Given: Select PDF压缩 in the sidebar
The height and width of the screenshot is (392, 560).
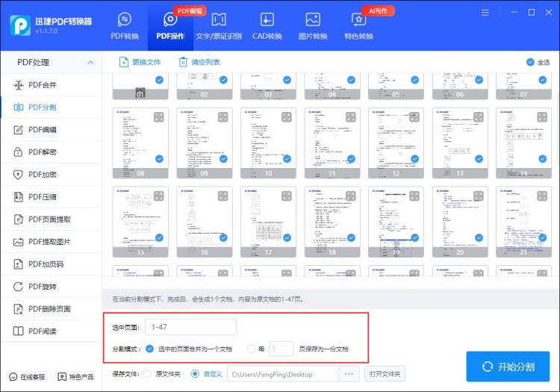Looking at the screenshot, I should point(51,196).
